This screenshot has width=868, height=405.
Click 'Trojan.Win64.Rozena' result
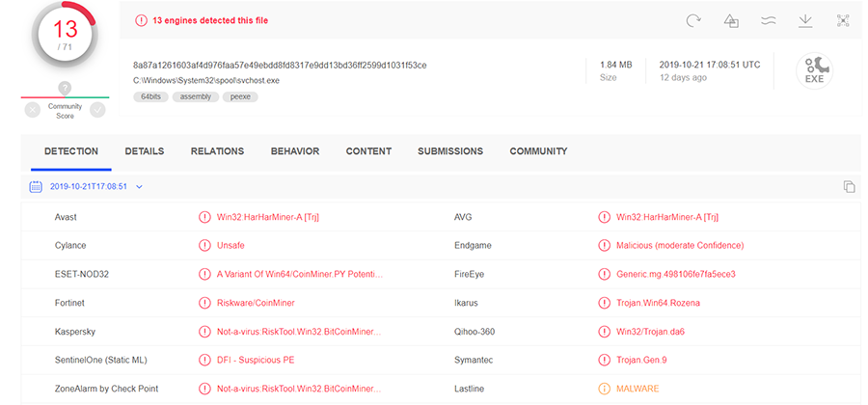[x=658, y=303]
